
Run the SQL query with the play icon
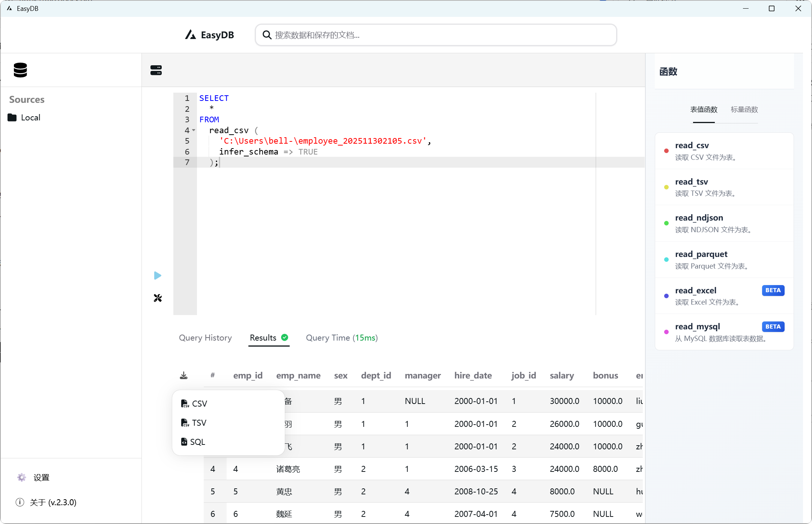pyautogui.click(x=158, y=276)
